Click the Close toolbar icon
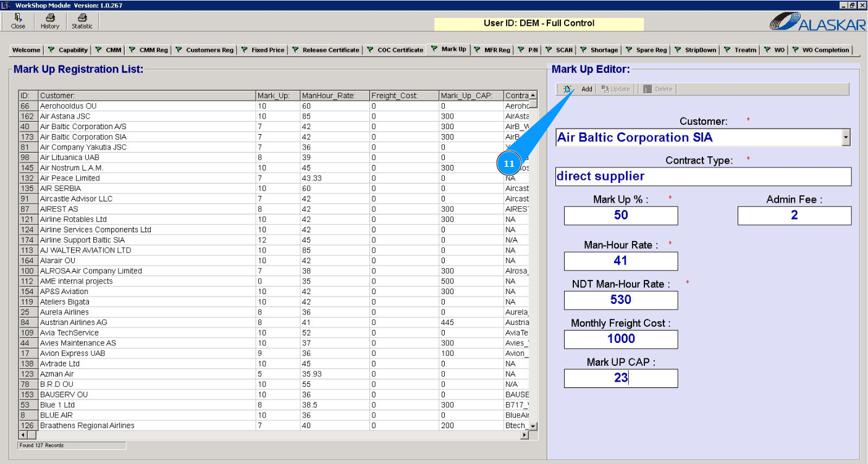 [x=18, y=22]
